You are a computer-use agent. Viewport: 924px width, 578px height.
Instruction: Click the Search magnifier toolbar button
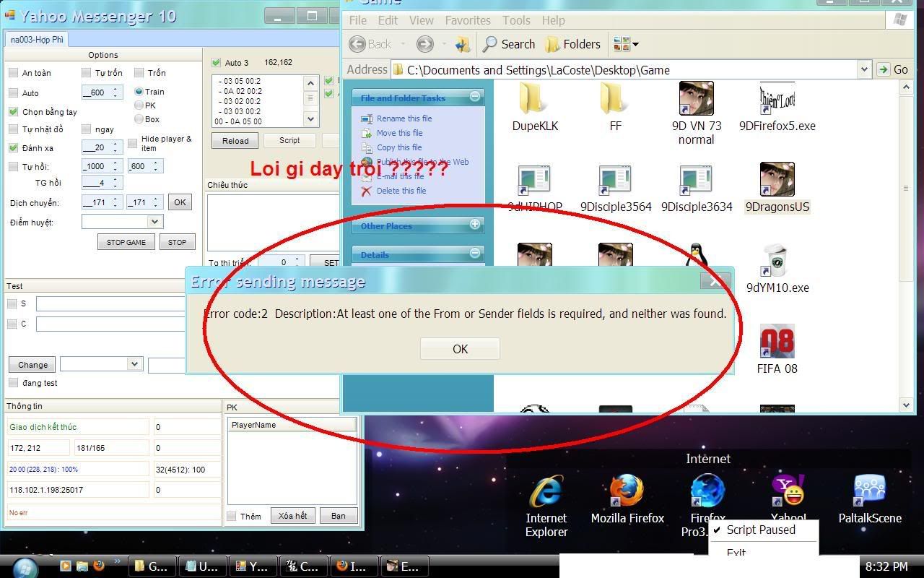pos(509,44)
